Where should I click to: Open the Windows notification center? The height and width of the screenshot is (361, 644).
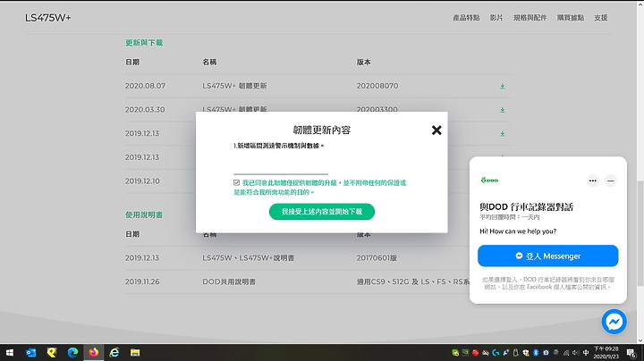click(x=631, y=353)
